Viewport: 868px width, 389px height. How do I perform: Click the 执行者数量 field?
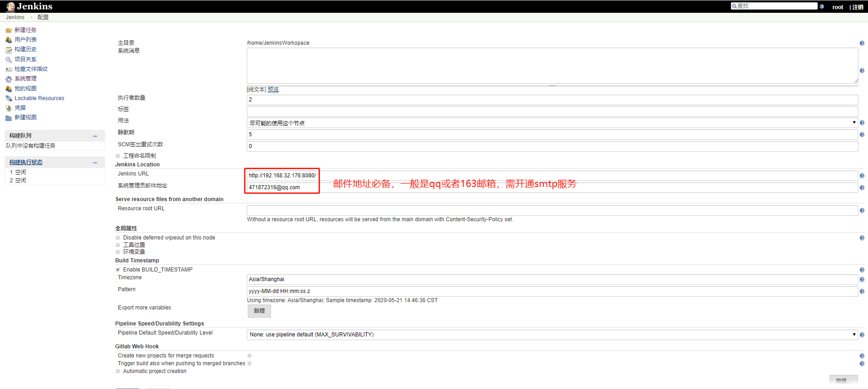pyautogui.click(x=552, y=100)
